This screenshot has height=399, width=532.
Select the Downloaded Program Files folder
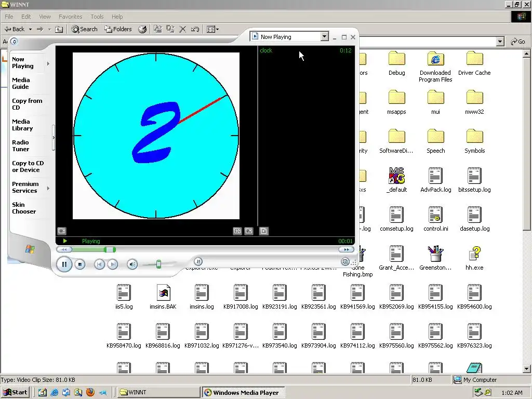click(435, 67)
